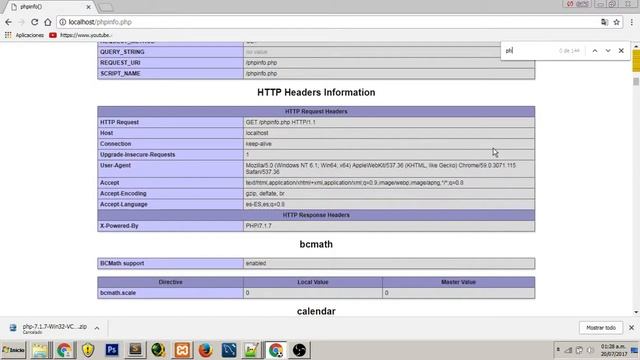Click the BCMath support enabled cell
Image resolution: width=640 pixels, height=360 pixels.
(x=389, y=263)
